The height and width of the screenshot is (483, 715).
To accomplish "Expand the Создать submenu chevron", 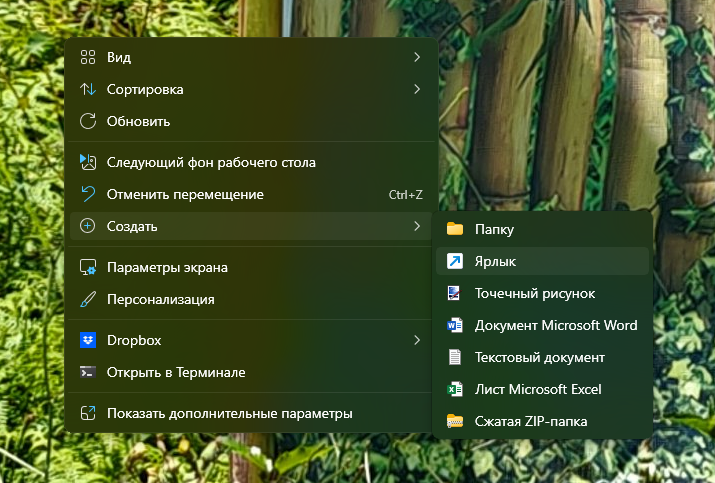I will pyautogui.click(x=417, y=226).
